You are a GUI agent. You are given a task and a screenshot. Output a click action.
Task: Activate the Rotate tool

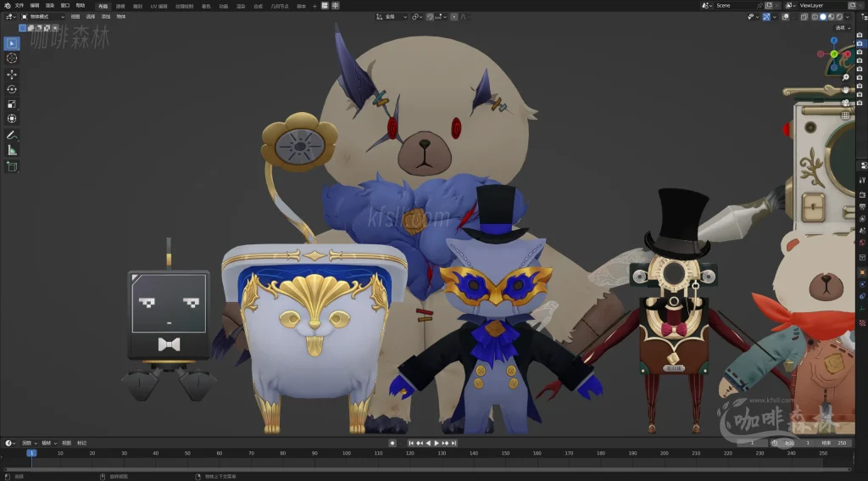[12, 89]
